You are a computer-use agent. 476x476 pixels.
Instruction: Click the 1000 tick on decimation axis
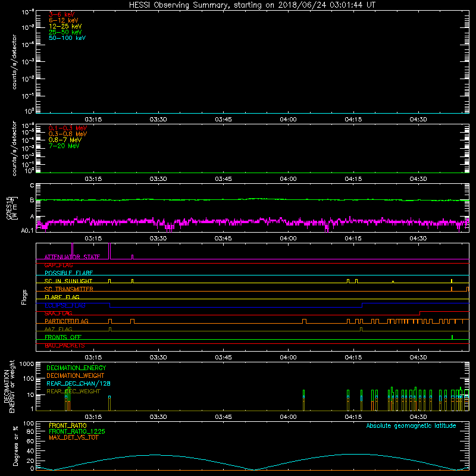tap(27, 364)
